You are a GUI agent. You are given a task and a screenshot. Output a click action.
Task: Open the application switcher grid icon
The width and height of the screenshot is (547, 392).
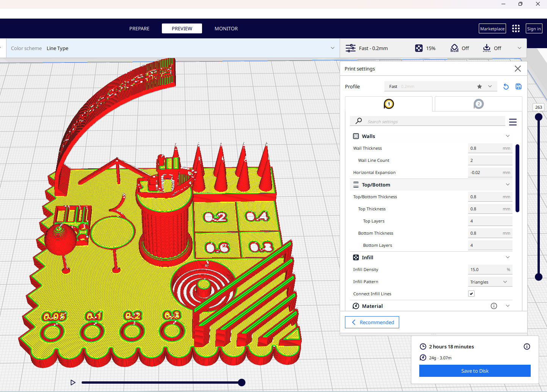(x=516, y=28)
